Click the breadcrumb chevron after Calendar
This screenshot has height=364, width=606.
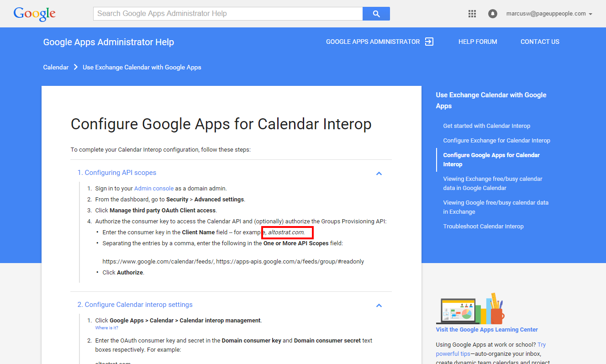click(76, 68)
